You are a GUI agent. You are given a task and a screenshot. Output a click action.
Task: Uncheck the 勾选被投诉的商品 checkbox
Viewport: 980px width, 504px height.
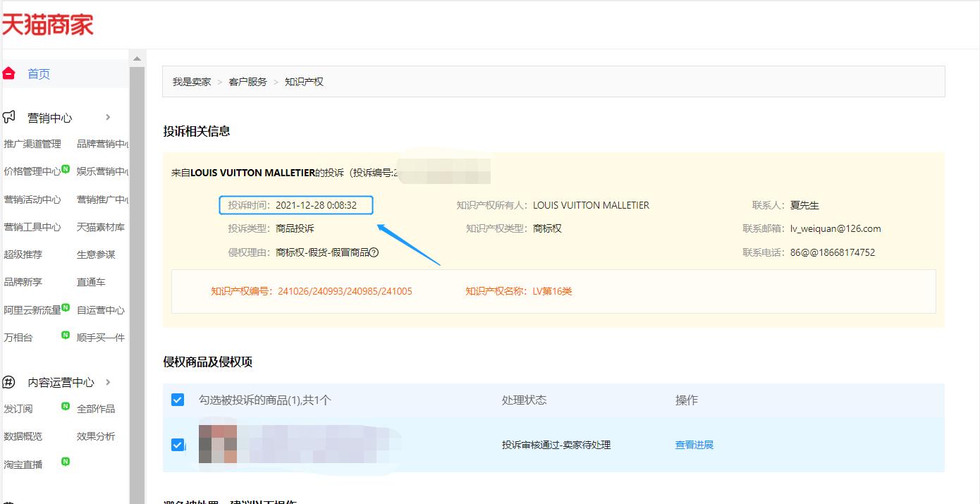177,399
